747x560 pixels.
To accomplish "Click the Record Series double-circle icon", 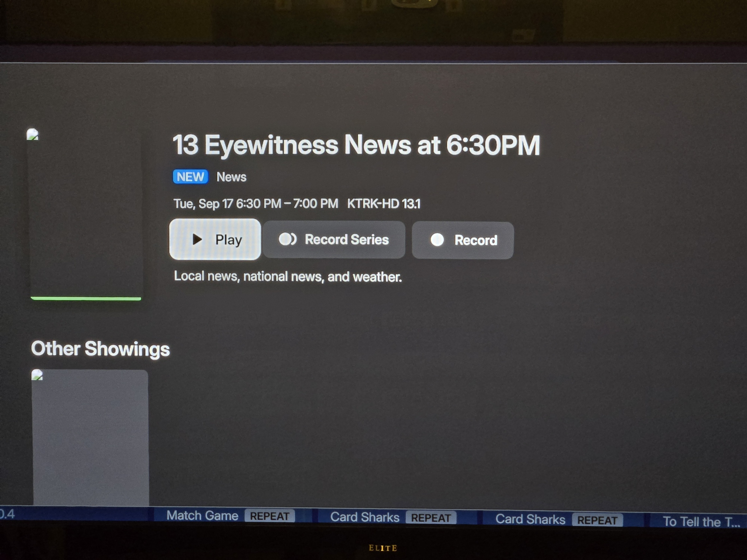I will click(287, 239).
